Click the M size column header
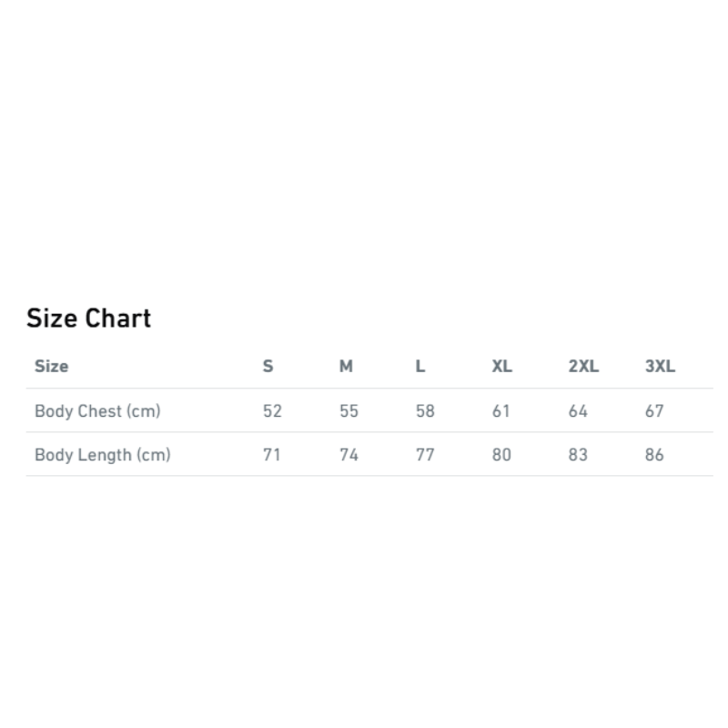728x728 pixels. click(x=346, y=367)
